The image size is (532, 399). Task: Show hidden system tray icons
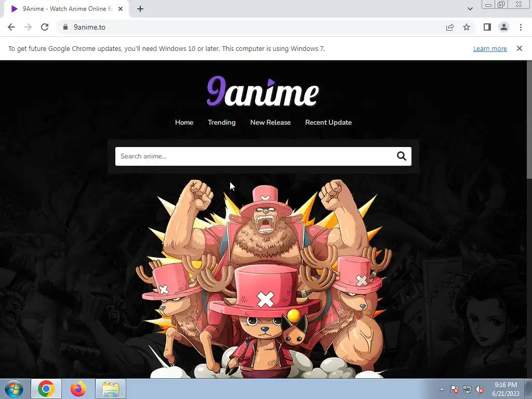point(442,390)
